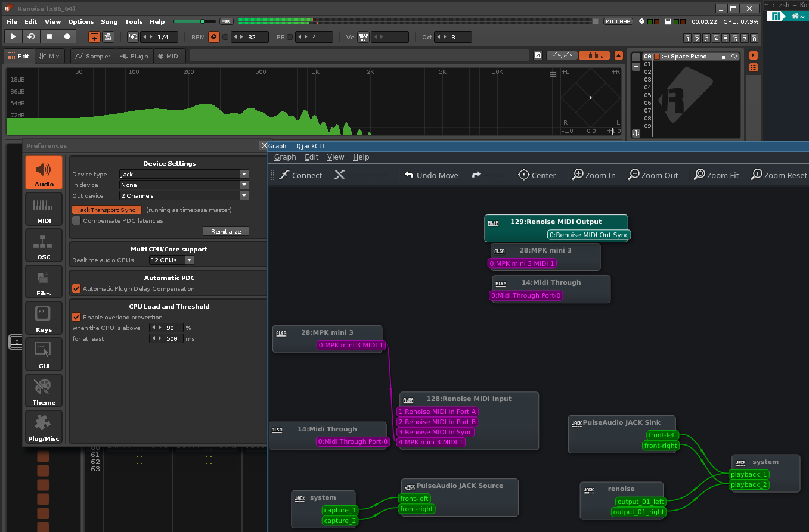Open Renoise Song menu
This screenshot has height=532, width=809.
pos(109,21)
